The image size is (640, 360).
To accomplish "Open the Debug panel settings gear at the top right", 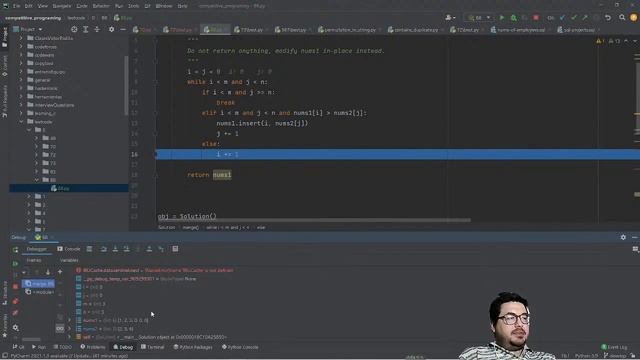I will [623, 237].
